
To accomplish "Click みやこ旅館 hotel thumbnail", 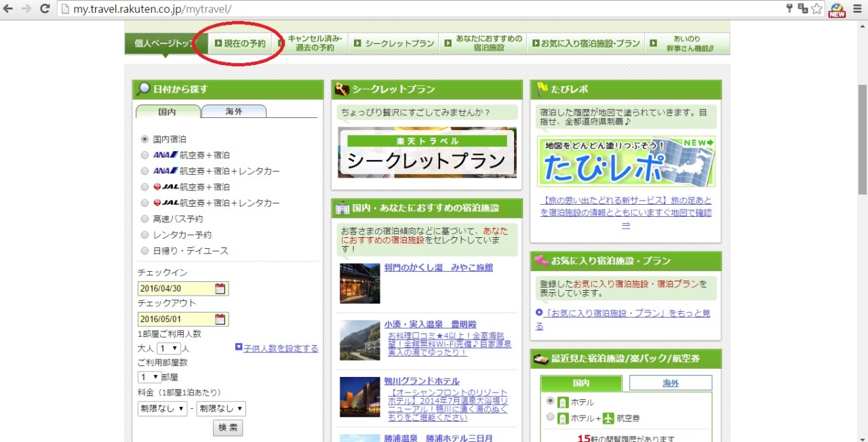I will click(360, 283).
